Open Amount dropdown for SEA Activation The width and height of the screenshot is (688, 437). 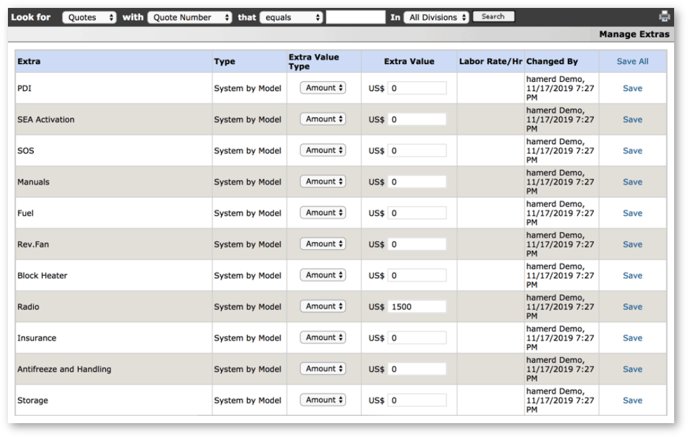(323, 119)
